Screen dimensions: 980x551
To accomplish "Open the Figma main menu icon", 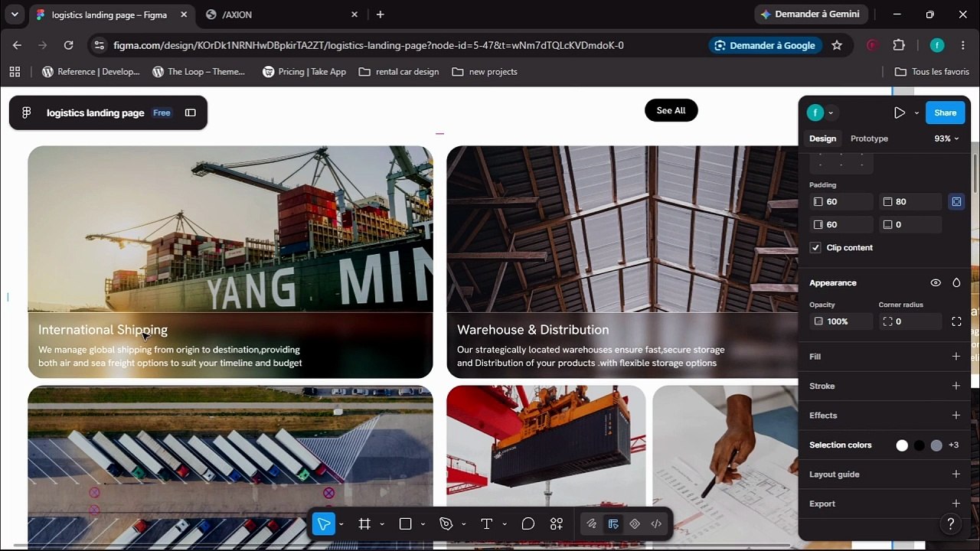I will coord(27,112).
